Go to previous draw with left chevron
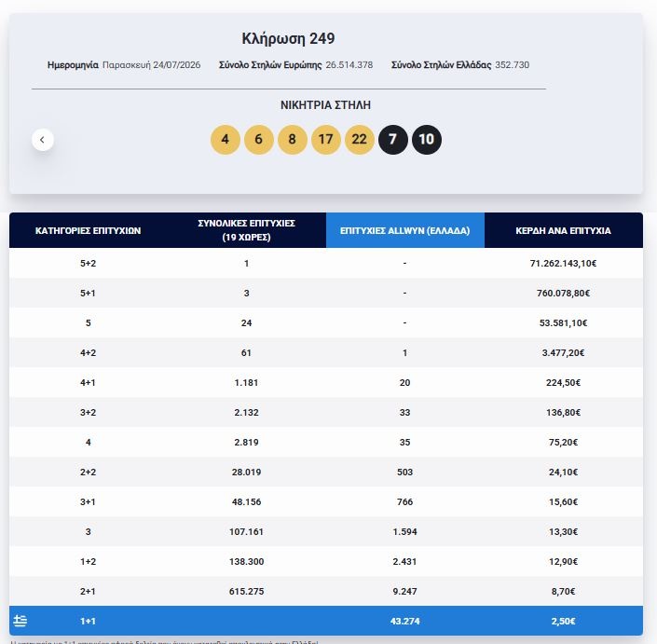The width and height of the screenshot is (657, 644). (43, 140)
